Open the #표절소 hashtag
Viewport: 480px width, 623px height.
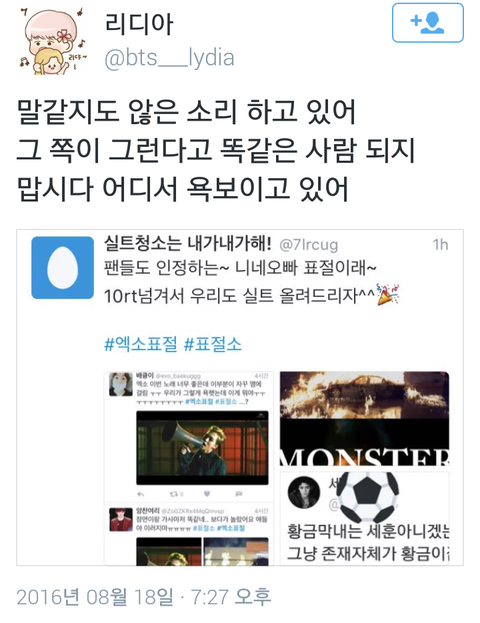(x=213, y=344)
